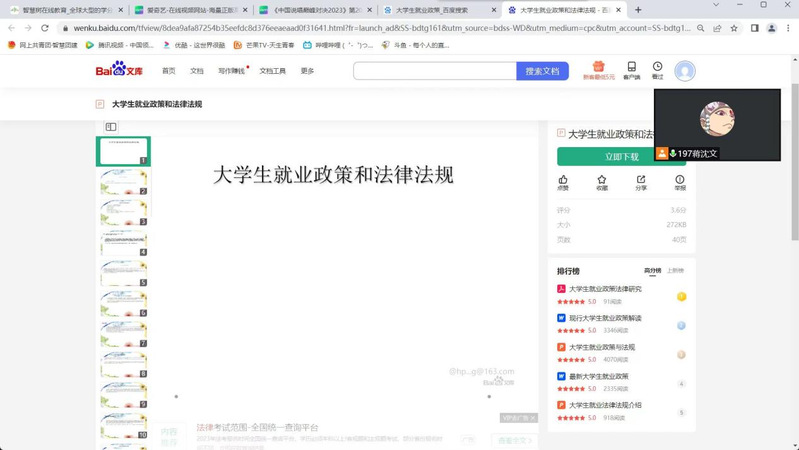Click the 举报 report icon
Screen dimensions: 799x450
click(680, 181)
